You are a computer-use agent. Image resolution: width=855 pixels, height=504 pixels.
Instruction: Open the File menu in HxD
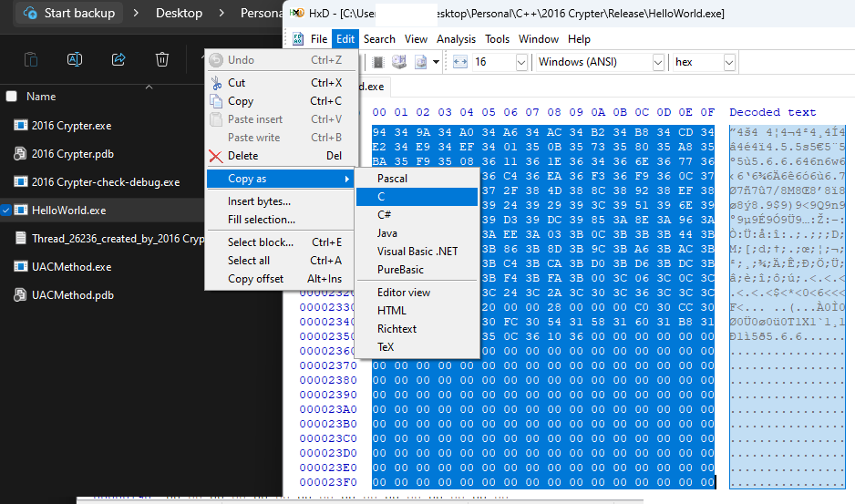[319, 38]
